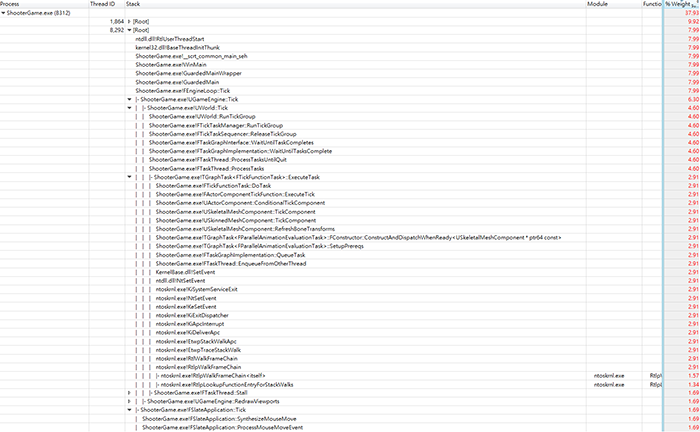Collapse the [Root] node for thread 8,292

click(129, 30)
